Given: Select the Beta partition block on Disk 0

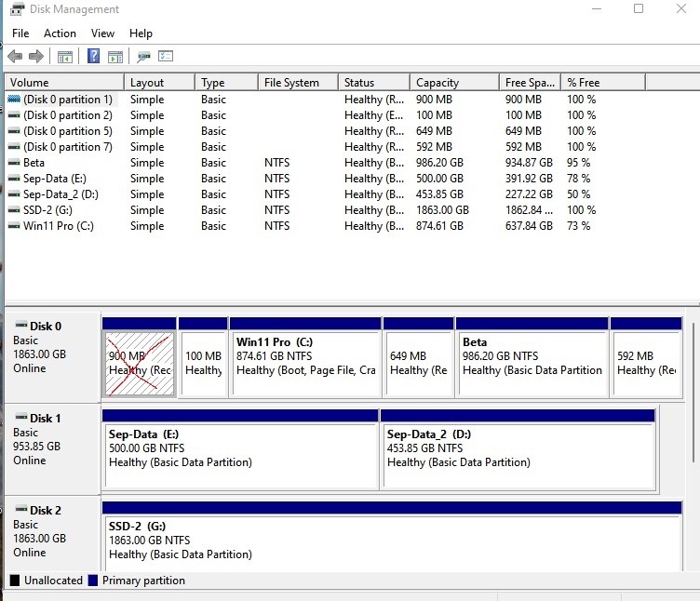Looking at the screenshot, I should [x=532, y=363].
